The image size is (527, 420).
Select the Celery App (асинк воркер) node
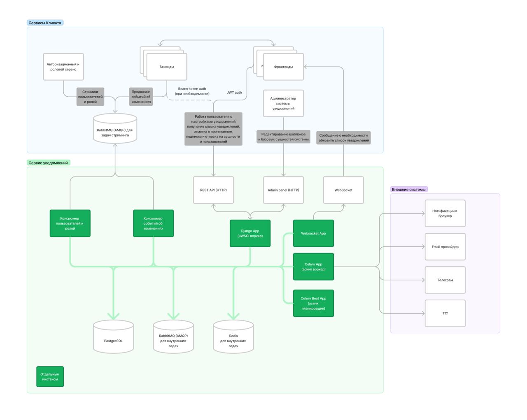[x=313, y=267]
